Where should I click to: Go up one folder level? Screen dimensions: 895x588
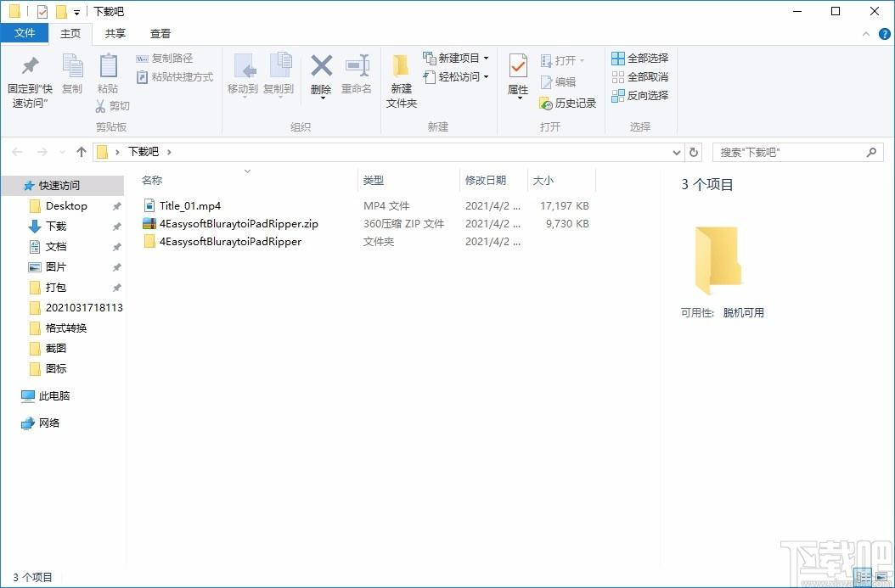[x=81, y=152]
